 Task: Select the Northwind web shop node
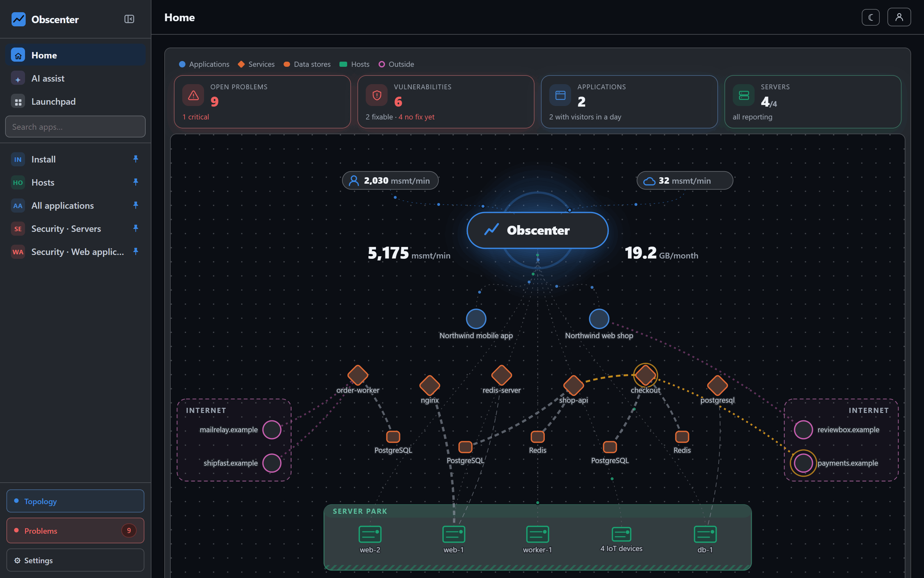pyautogui.click(x=599, y=319)
